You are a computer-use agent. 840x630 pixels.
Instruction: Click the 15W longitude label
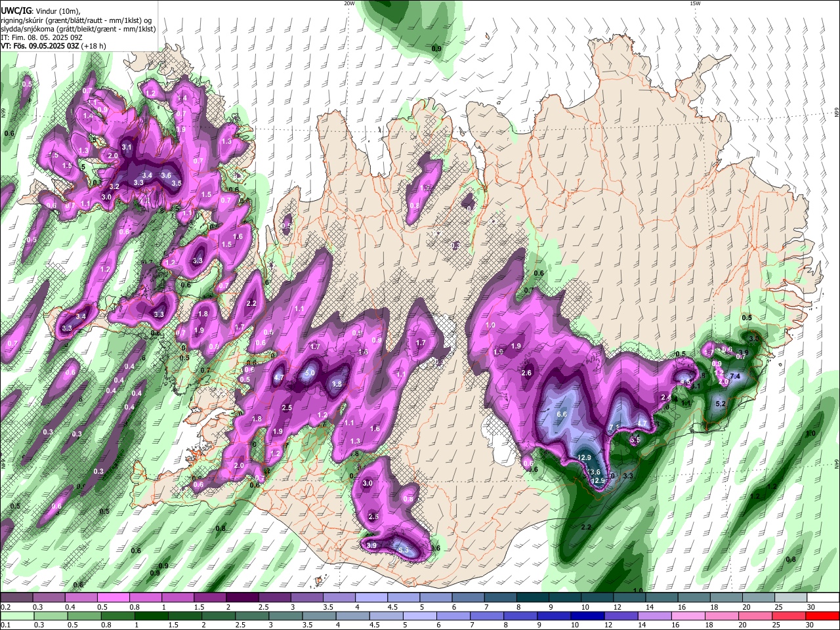click(x=694, y=3)
